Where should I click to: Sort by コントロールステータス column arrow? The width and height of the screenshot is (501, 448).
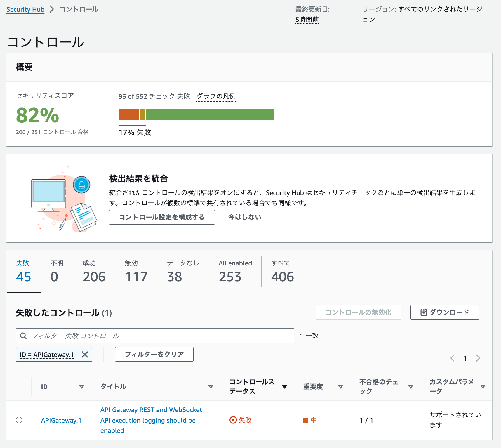coord(285,387)
